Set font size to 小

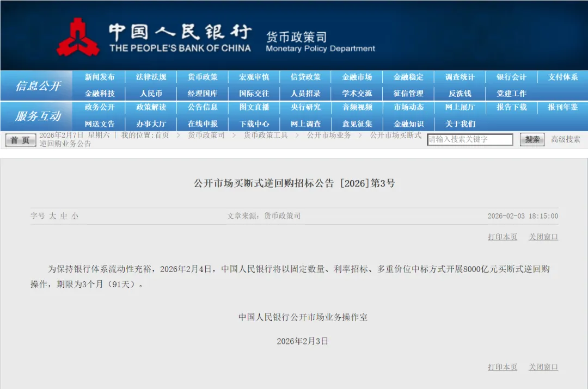[x=75, y=216]
